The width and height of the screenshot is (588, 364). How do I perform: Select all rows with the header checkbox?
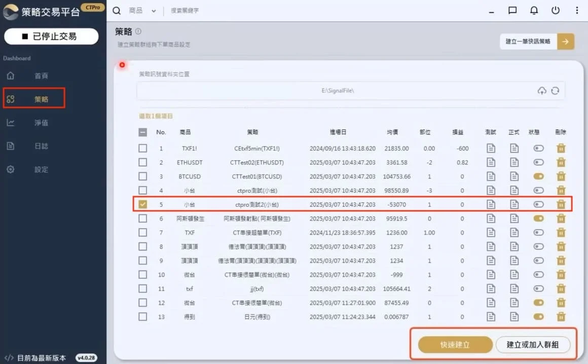click(x=142, y=132)
